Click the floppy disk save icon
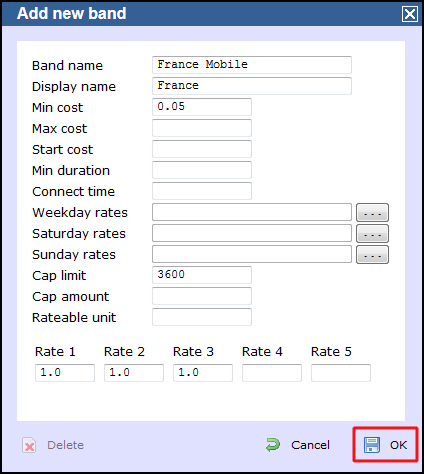 pos(372,445)
